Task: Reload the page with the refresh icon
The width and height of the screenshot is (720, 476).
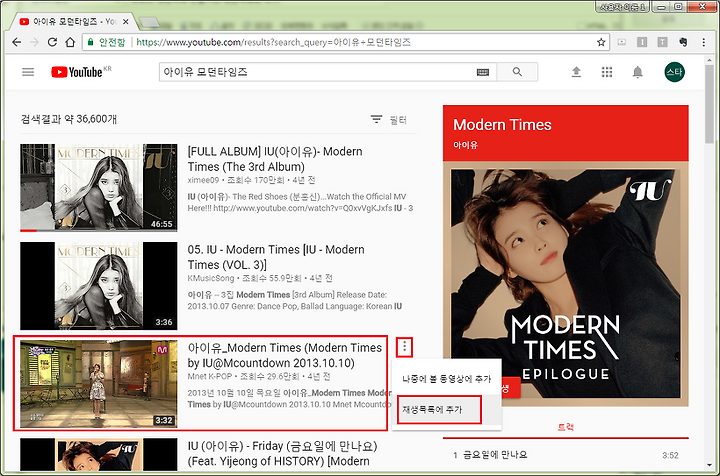Action: pyautogui.click(x=52, y=42)
